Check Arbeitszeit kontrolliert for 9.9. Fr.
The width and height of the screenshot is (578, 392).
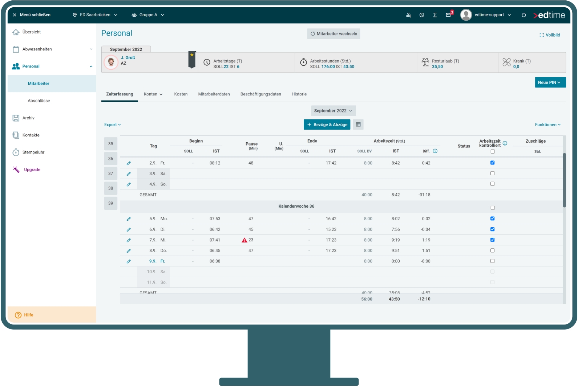[493, 261]
